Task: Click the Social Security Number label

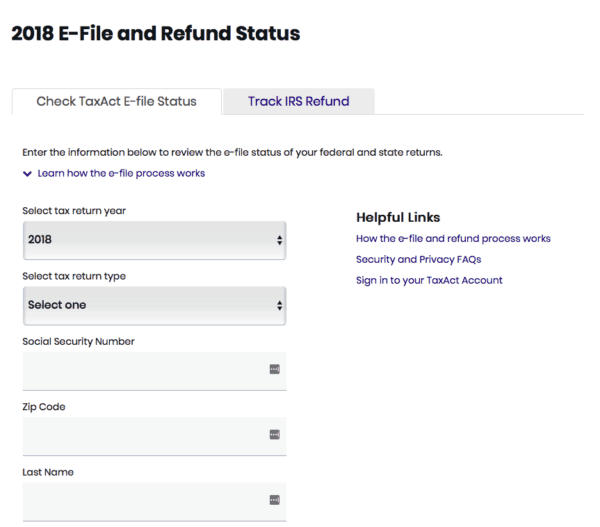Action: 78,341
